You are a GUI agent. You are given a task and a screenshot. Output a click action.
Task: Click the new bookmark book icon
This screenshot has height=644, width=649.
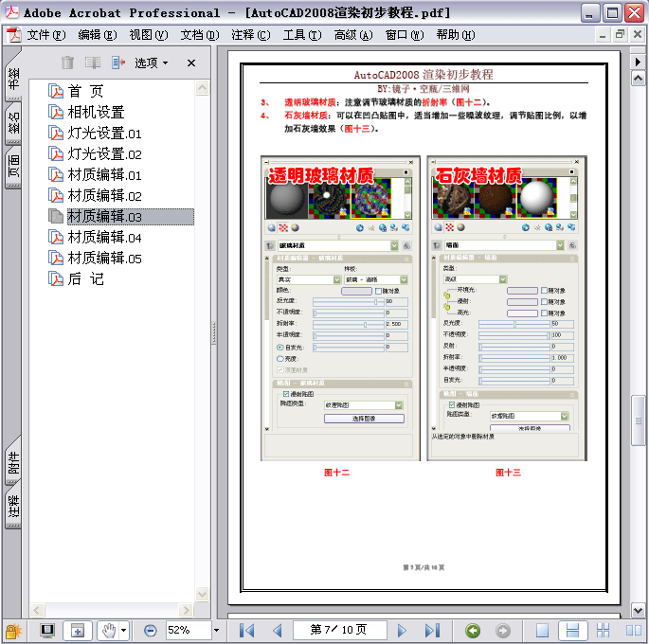(x=93, y=63)
